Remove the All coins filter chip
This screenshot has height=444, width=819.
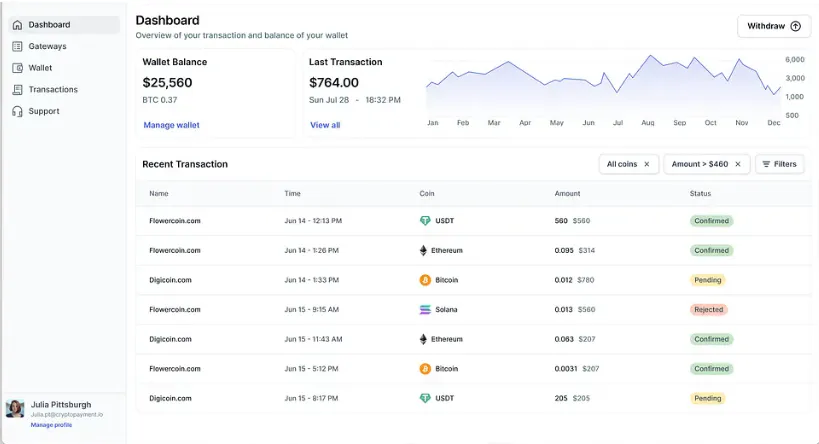pos(647,164)
